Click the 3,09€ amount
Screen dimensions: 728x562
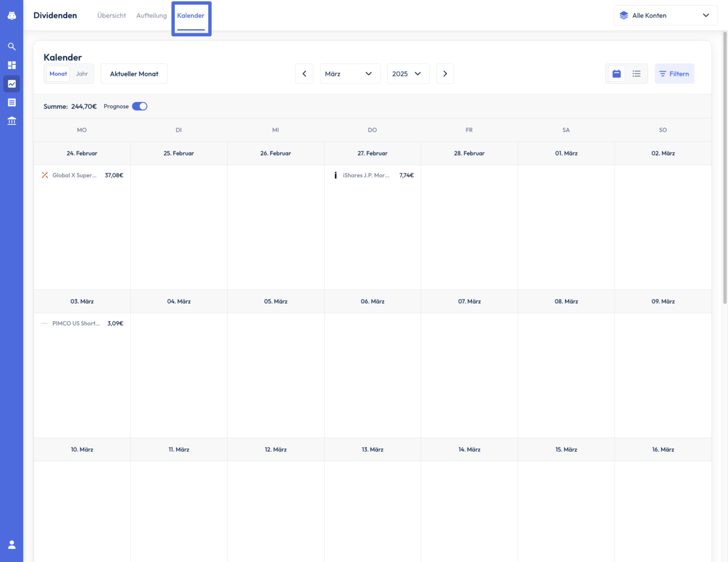coord(116,323)
